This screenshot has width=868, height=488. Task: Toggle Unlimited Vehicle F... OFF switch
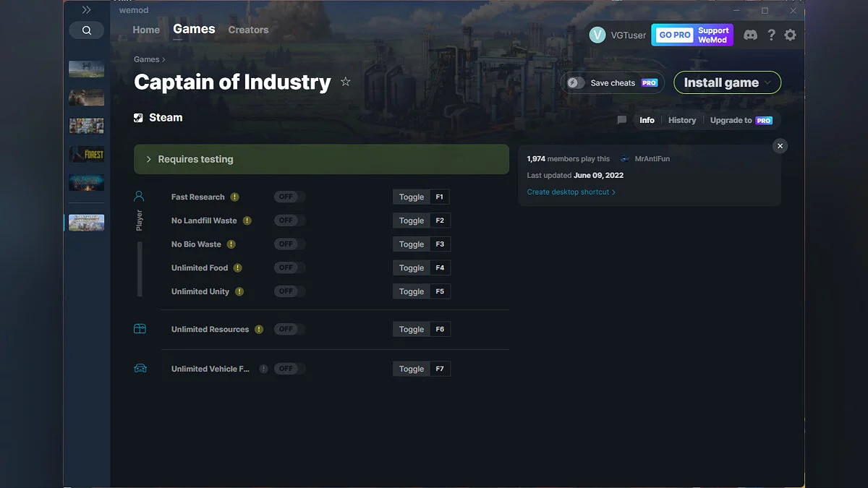pos(289,369)
